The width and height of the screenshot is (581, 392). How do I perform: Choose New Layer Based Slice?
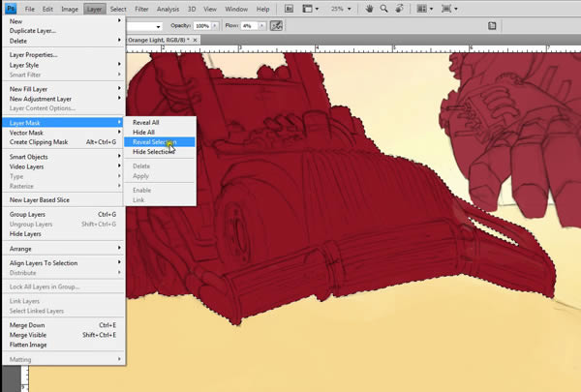(64, 199)
